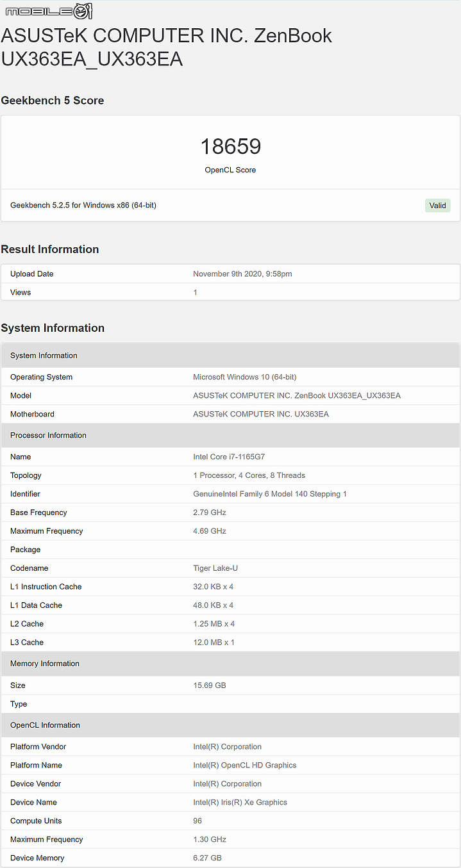Click the OpenCL Score label
The width and height of the screenshot is (461, 868).
230,170
